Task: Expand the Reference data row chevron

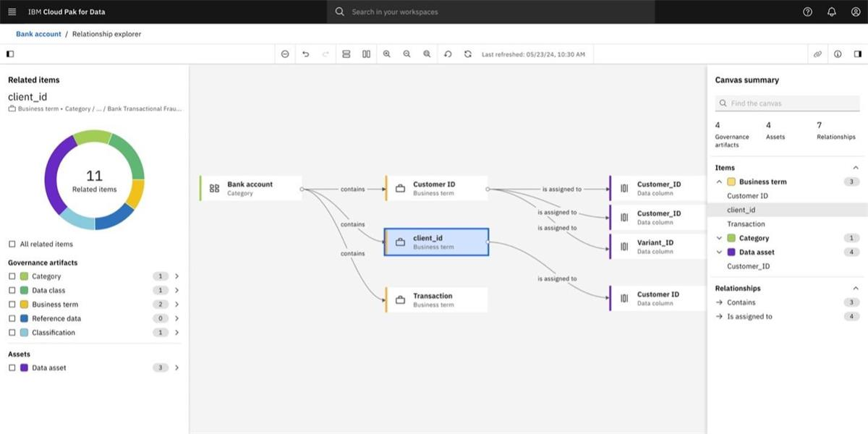Action: pos(176,318)
